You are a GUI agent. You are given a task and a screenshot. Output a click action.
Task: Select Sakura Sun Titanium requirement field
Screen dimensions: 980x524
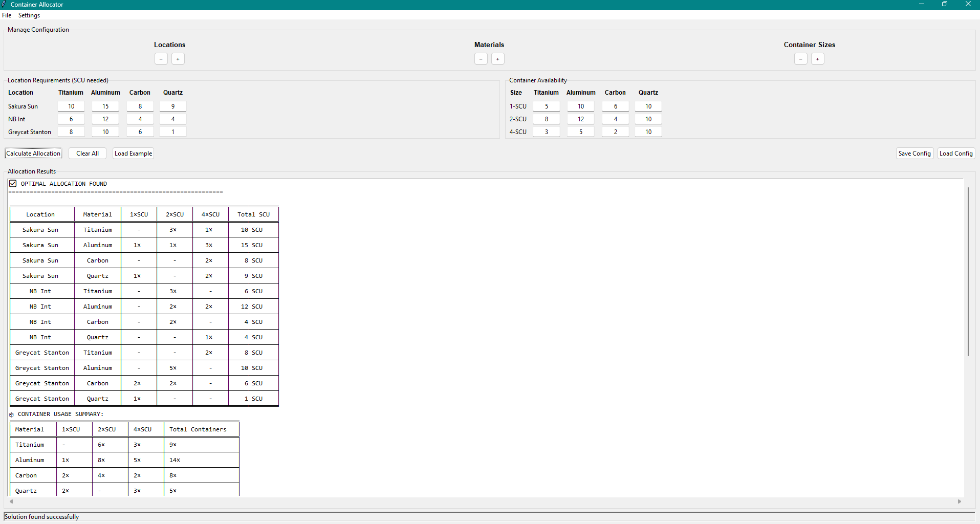coord(71,106)
